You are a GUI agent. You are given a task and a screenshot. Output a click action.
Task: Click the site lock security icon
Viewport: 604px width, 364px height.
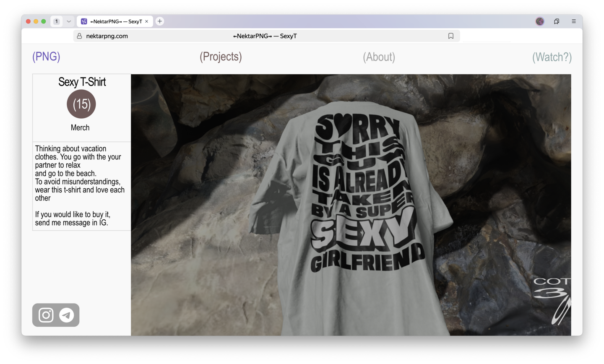(79, 36)
